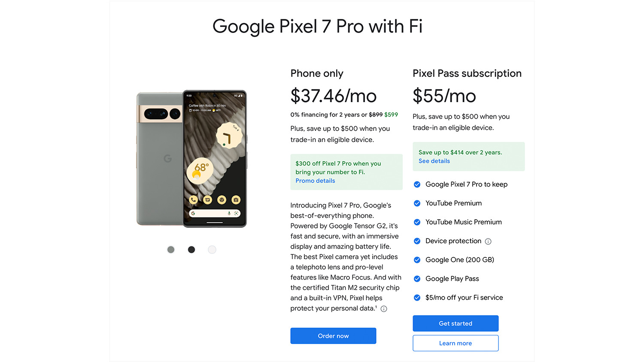Click the Pixel 7 Pro phone image
The image size is (644, 362).
point(191,159)
